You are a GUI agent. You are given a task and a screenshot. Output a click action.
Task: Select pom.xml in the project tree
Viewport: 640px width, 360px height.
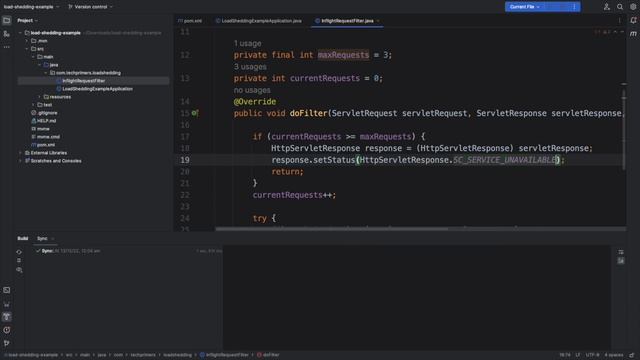[x=43, y=145]
